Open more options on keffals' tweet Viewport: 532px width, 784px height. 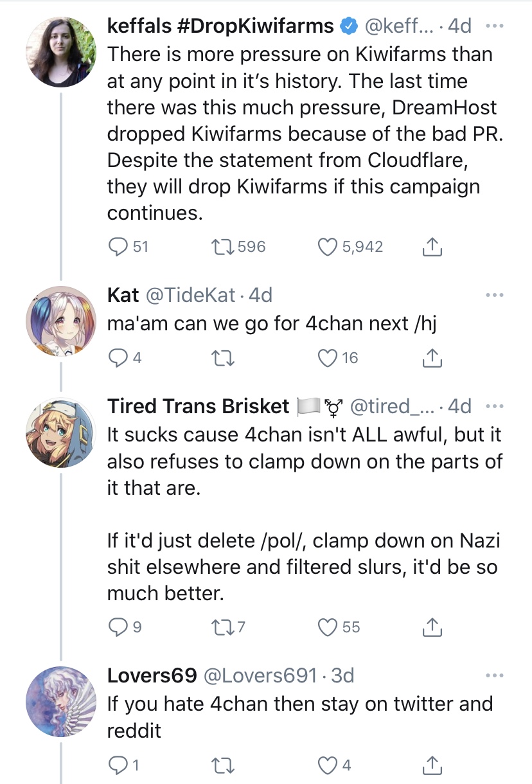pos(493,26)
